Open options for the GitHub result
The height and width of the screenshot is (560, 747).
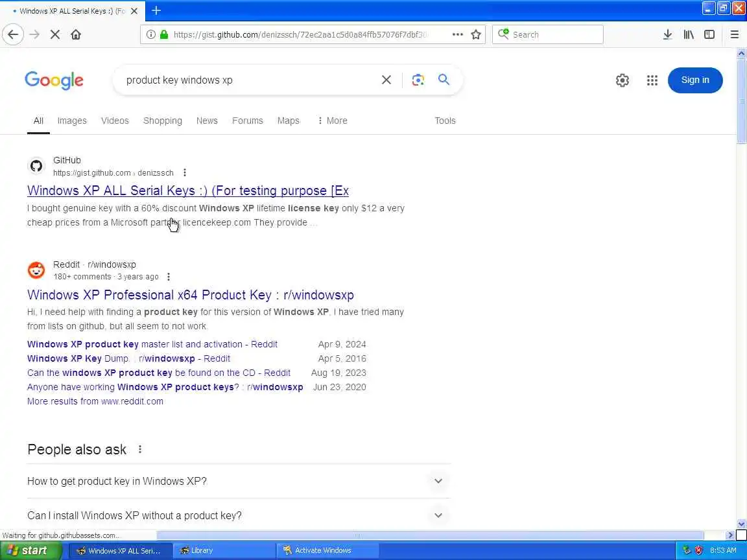(x=185, y=172)
